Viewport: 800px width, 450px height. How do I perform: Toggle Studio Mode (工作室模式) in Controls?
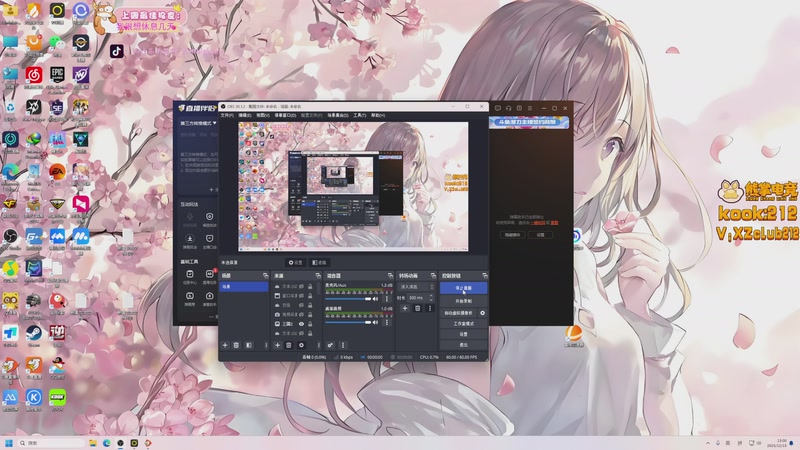463,323
